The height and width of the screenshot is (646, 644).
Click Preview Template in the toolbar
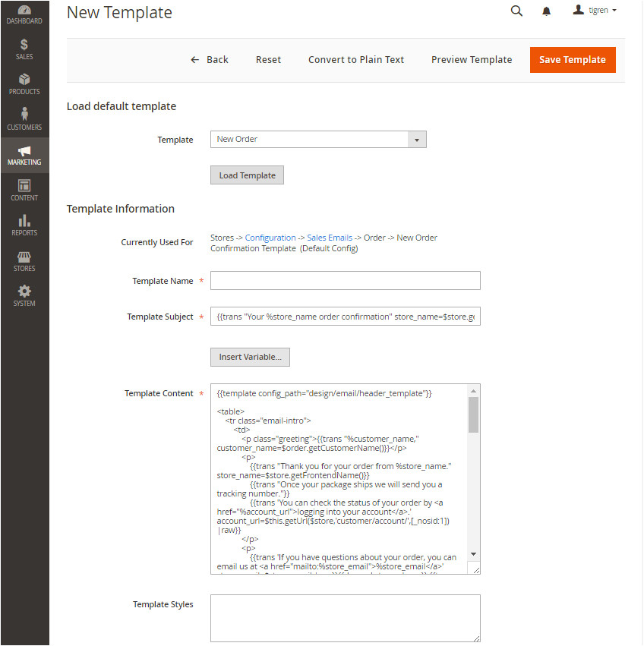(x=472, y=60)
